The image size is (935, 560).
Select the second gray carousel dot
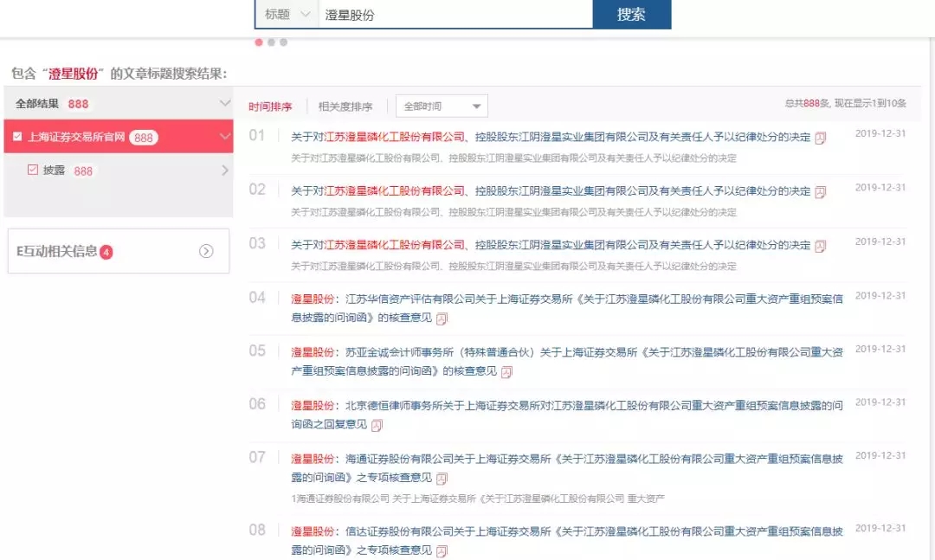tap(271, 42)
